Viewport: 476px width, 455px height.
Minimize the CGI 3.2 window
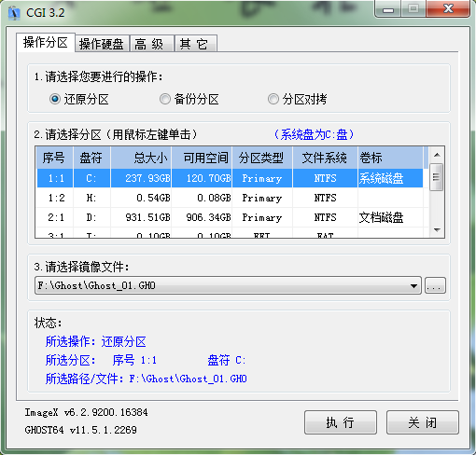click(x=388, y=9)
